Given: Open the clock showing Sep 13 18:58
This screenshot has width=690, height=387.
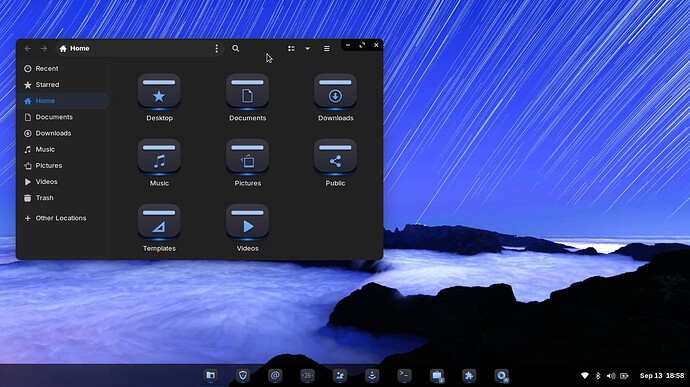Looking at the screenshot, I should click(x=662, y=376).
